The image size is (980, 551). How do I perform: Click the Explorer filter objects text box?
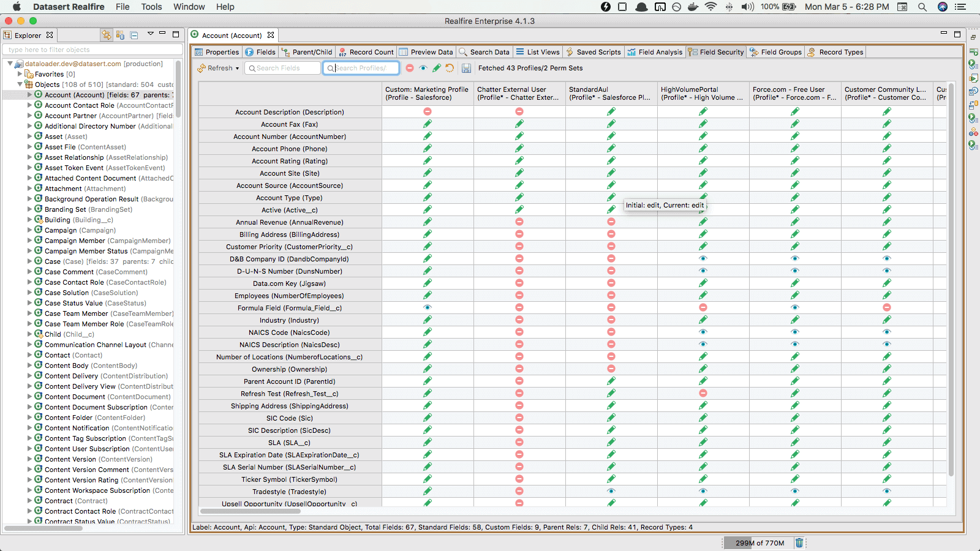tap(92, 50)
